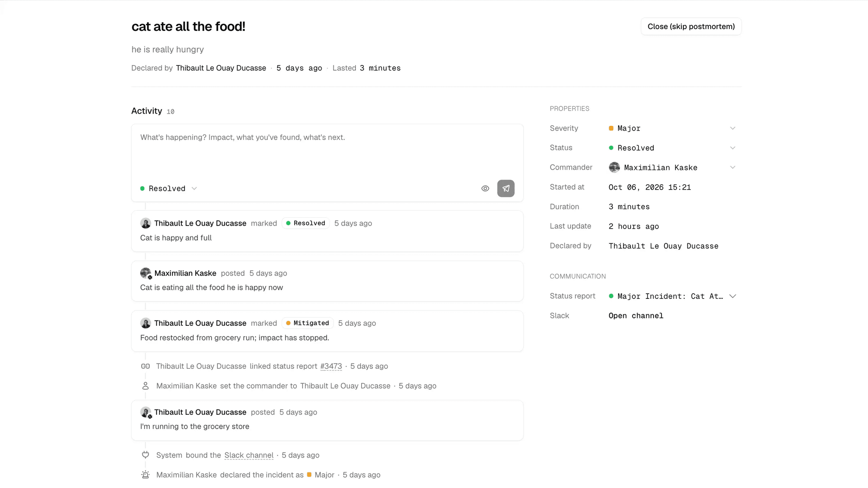Click the message Food restocked from grocery run
The height and width of the screenshot is (488, 868).
coord(235,337)
